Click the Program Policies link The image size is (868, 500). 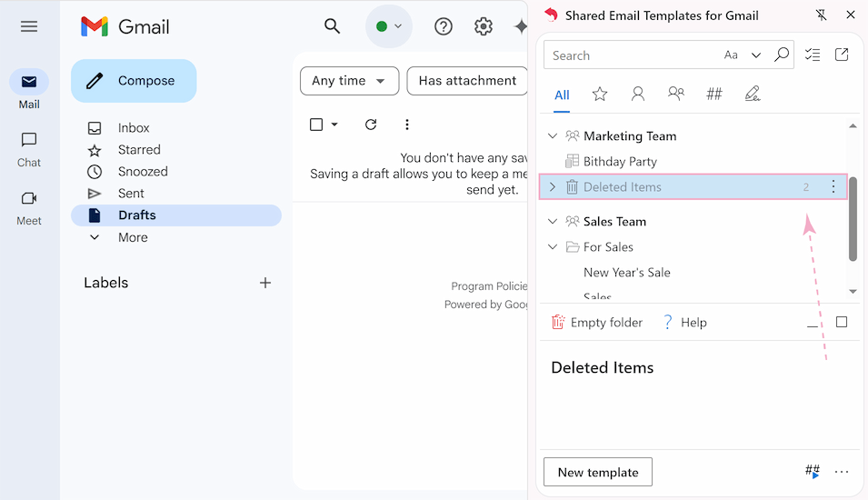[489, 286]
